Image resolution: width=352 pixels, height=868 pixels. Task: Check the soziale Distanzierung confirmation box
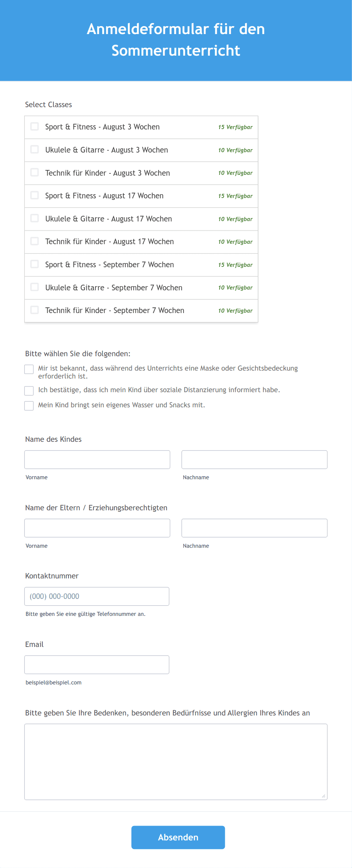tap(29, 391)
